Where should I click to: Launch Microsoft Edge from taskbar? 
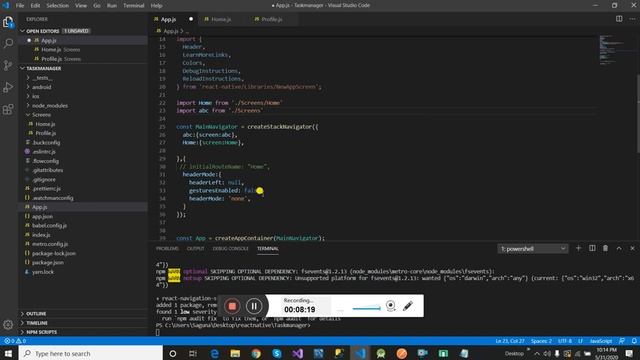(x=214, y=353)
